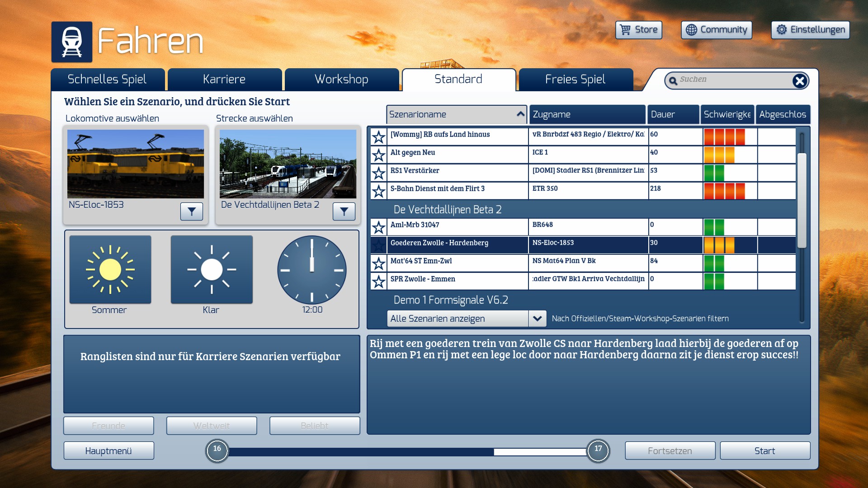868x488 pixels.
Task: Click the ETR 350 train name cell
Action: 588,191
